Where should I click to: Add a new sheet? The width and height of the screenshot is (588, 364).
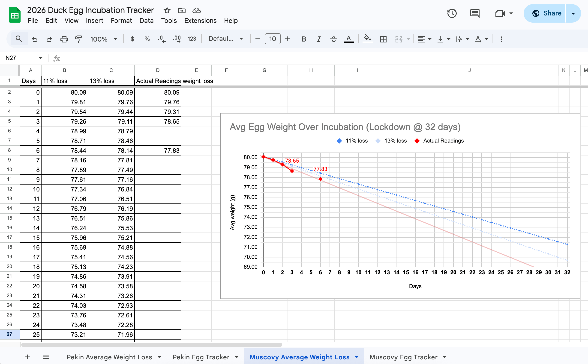coord(27,357)
